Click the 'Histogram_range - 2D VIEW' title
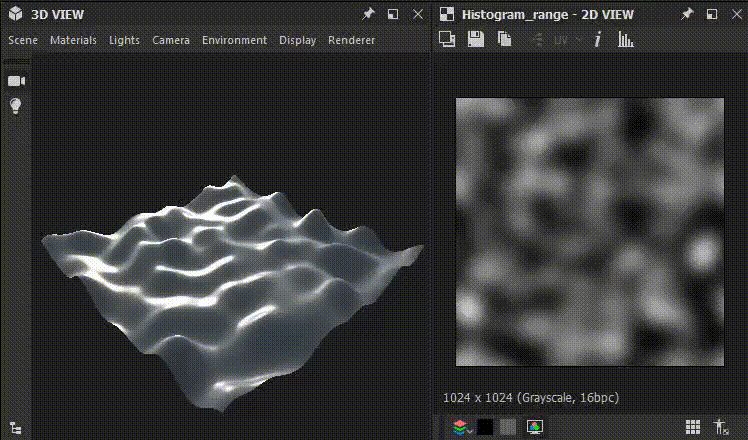The image size is (748, 440). (548, 14)
